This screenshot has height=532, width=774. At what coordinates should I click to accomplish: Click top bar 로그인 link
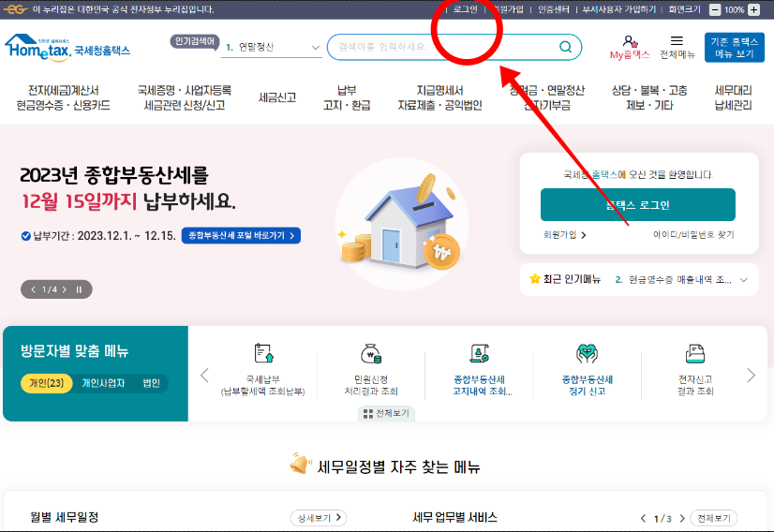(466, 9)
